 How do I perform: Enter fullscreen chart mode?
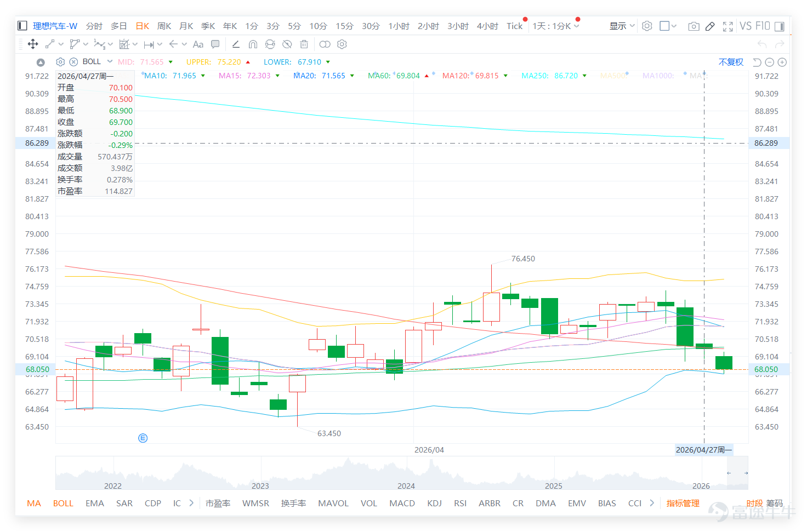coord(728,26)
